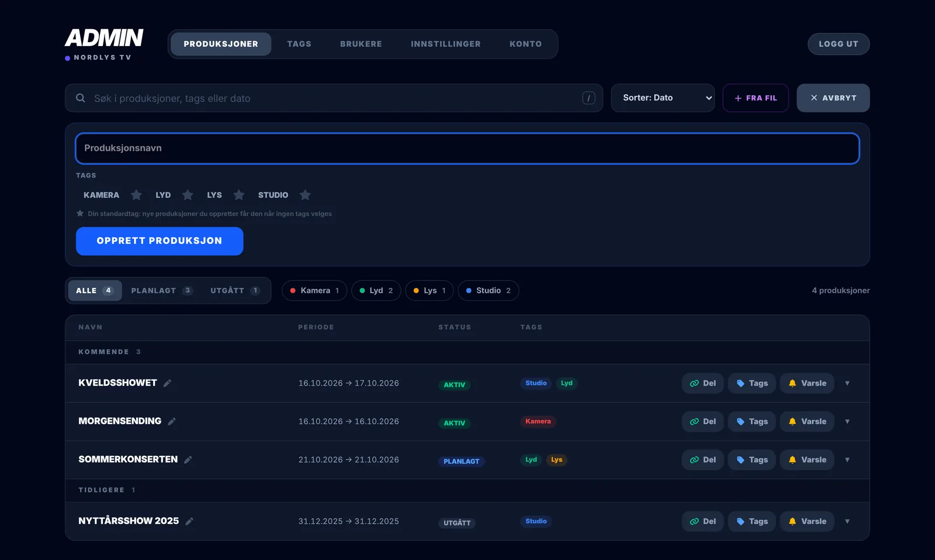Select the KAMERA tag for new production
The image size is (935, 560).
101,195
